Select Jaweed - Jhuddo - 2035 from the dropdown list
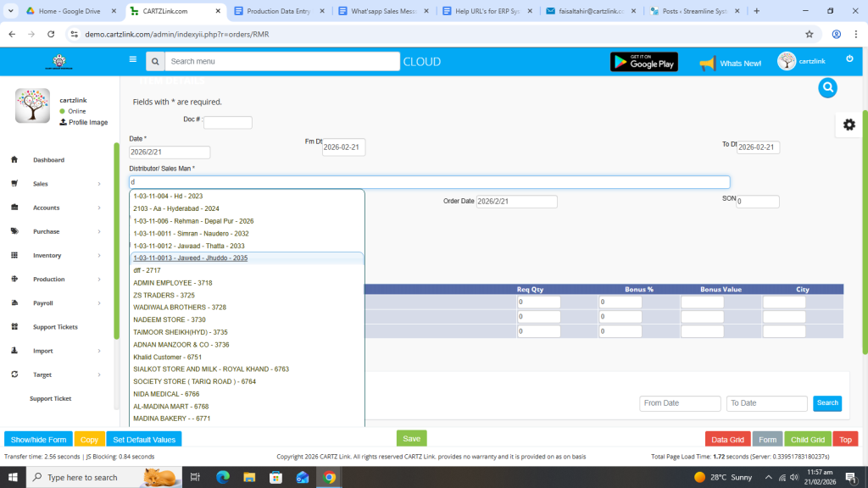 [190, 258]
